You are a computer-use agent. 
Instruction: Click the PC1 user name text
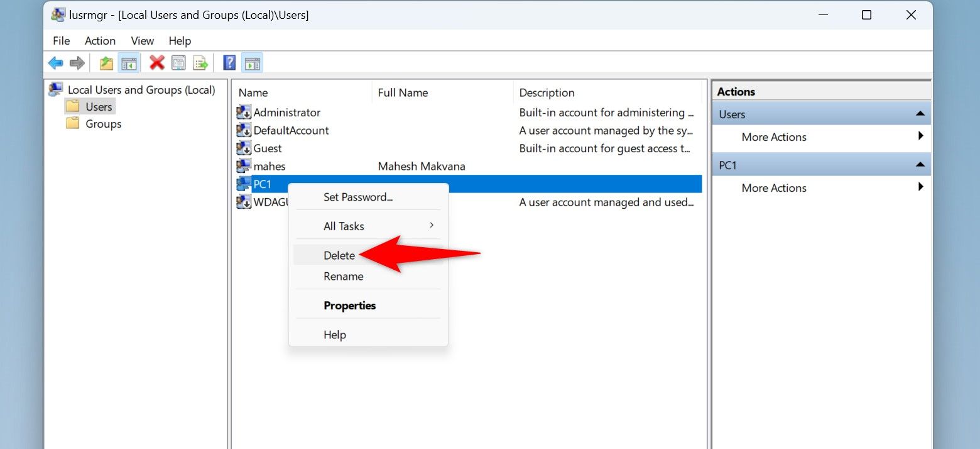[262, 184]
